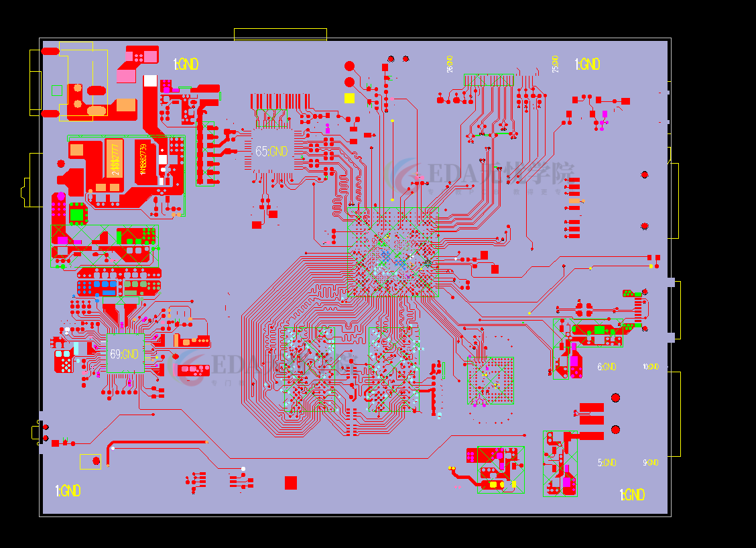Click the 5:GND pad label
Viewport: 756px width, 548px height.
607,463
